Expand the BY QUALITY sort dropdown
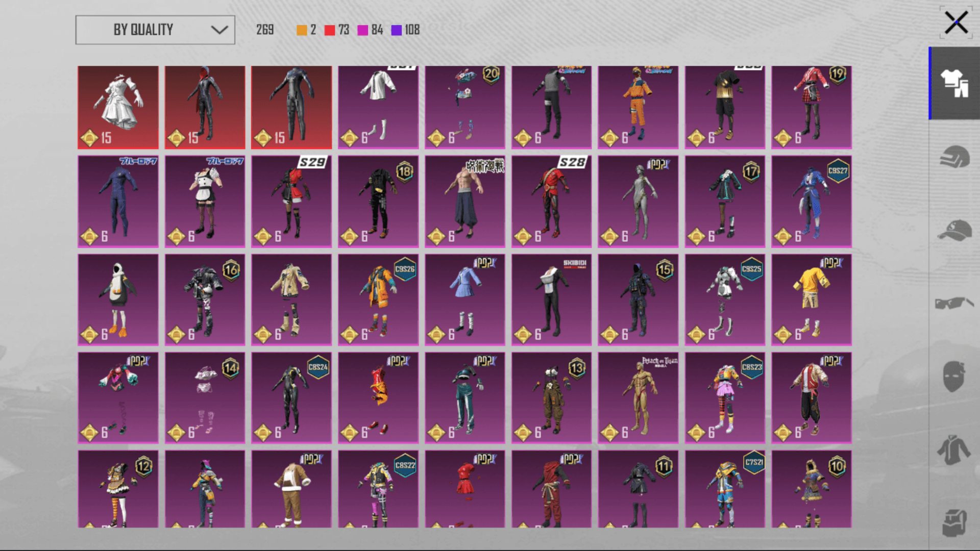The image size is (980, 551). (155, 30)
